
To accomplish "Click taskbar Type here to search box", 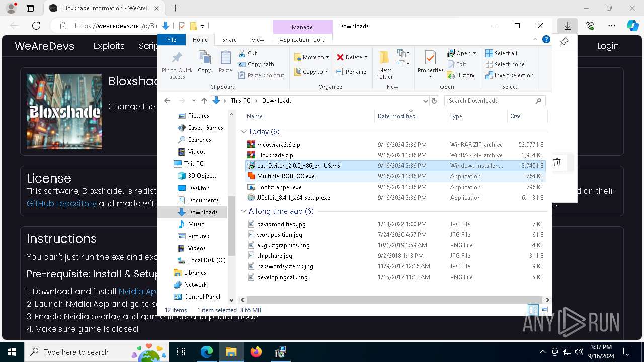I will pos(96,352).
